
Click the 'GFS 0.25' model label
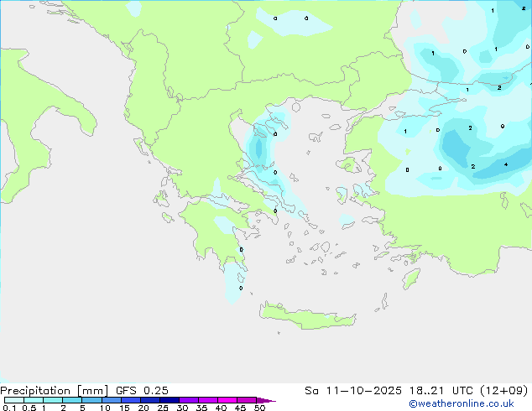[142, 391]
